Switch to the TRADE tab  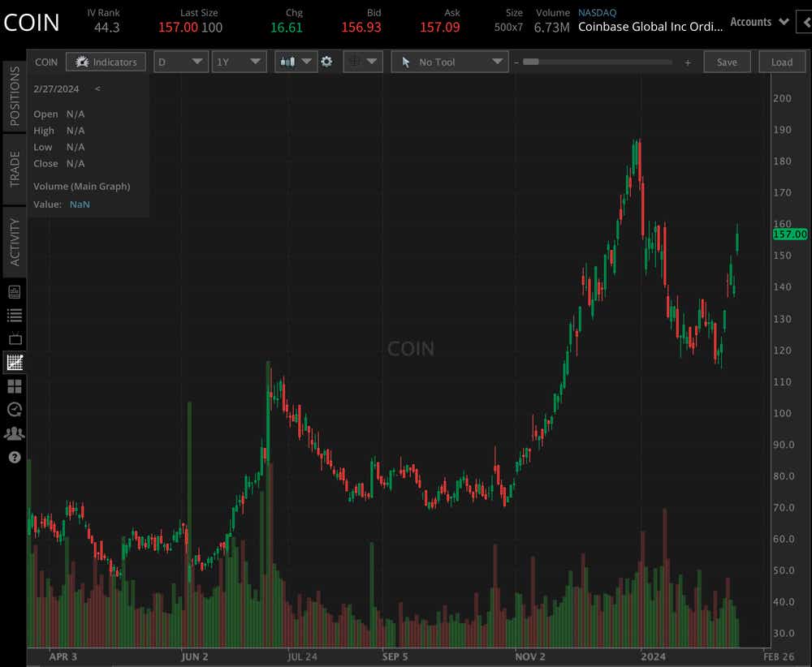pyautogui.click(x=14, y=168)
